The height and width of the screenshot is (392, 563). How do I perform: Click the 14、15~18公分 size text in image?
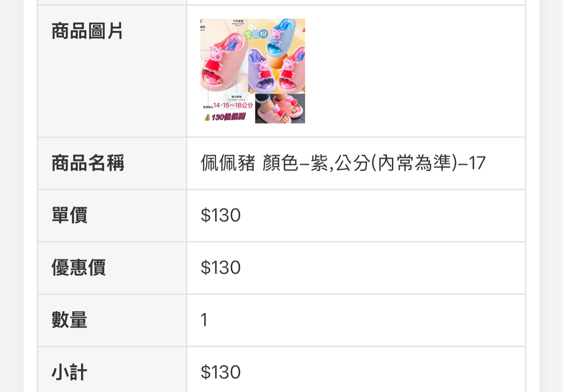point(233,105)
